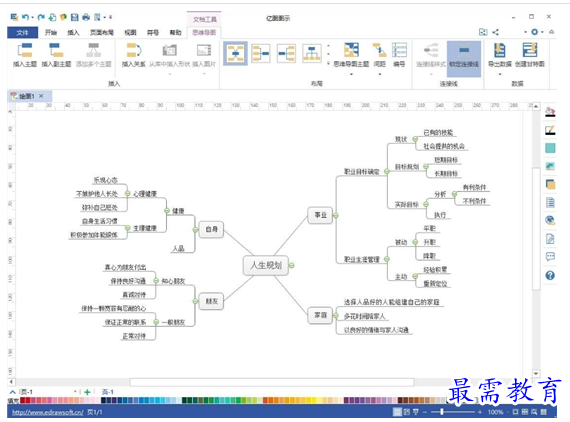Click Insert Relationship (插入关系) icon
This screenshot has width=570, height=422.
coord(133,50)
